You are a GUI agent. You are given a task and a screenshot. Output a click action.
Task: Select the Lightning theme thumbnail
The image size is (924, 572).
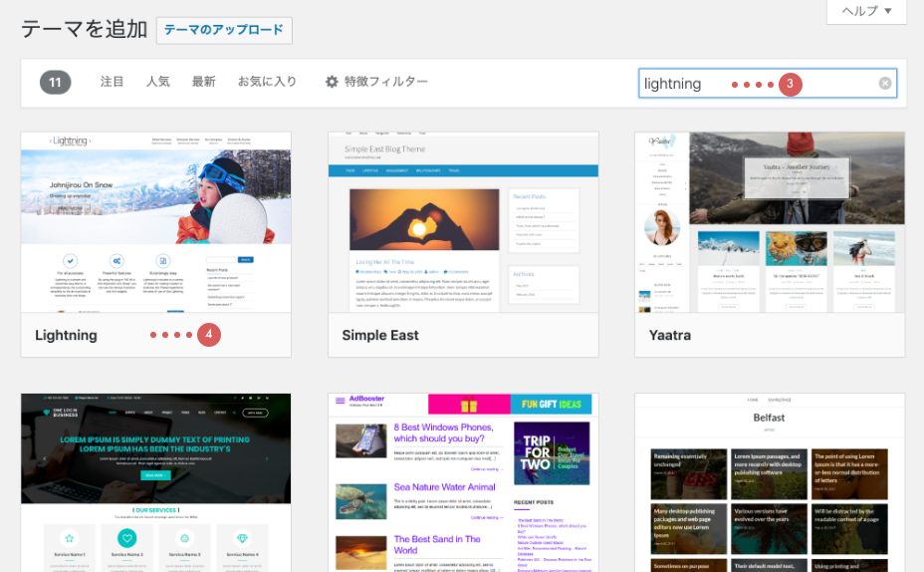pos(156,222)
